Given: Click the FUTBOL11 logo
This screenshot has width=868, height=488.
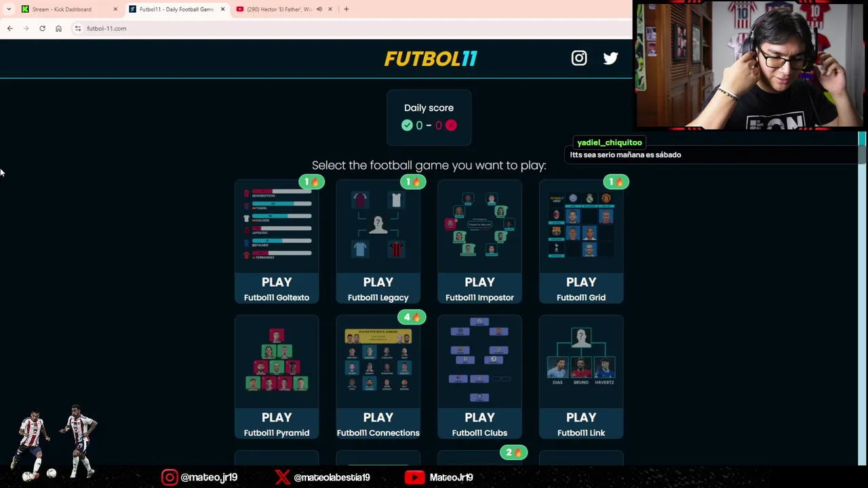Looking at the screenshot, I should [431, 59].
